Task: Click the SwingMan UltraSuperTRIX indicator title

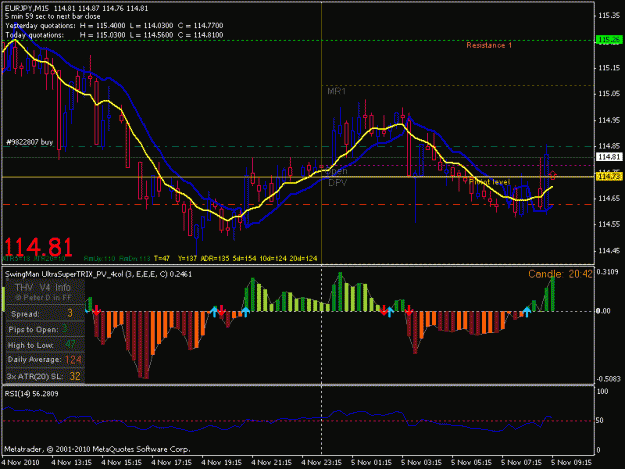Action: [x=98, y=274]
